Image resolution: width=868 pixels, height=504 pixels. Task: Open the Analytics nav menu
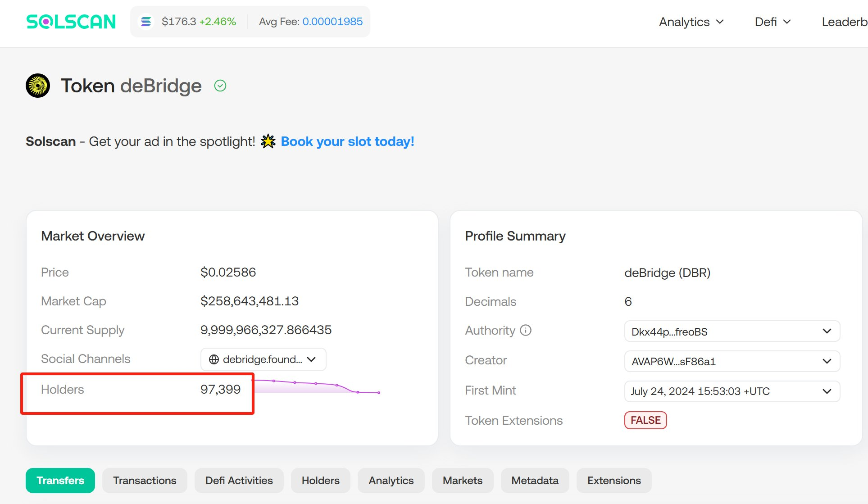[691, 22]
